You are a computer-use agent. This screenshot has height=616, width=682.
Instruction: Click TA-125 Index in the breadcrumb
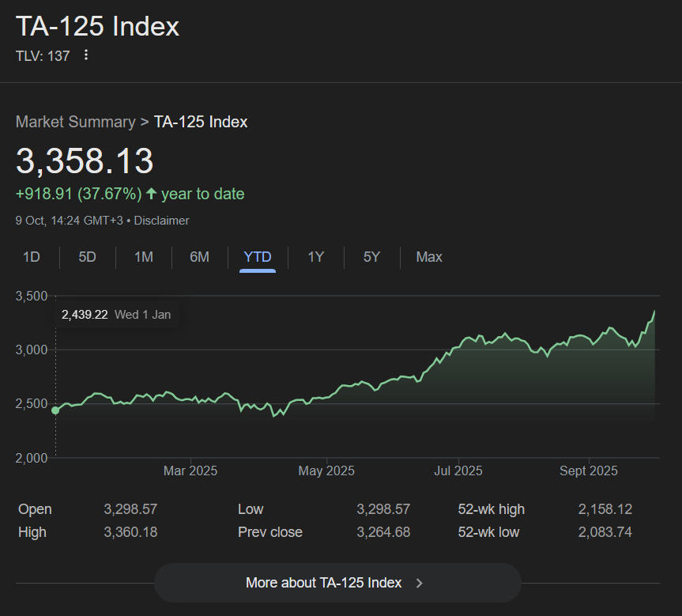[201, 122]
